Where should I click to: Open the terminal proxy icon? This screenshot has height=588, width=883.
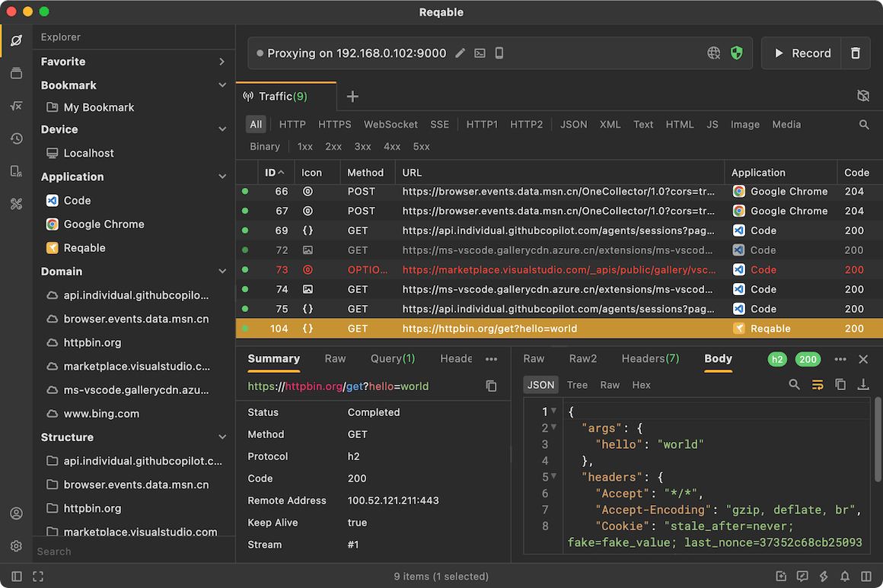click(480, 53)
